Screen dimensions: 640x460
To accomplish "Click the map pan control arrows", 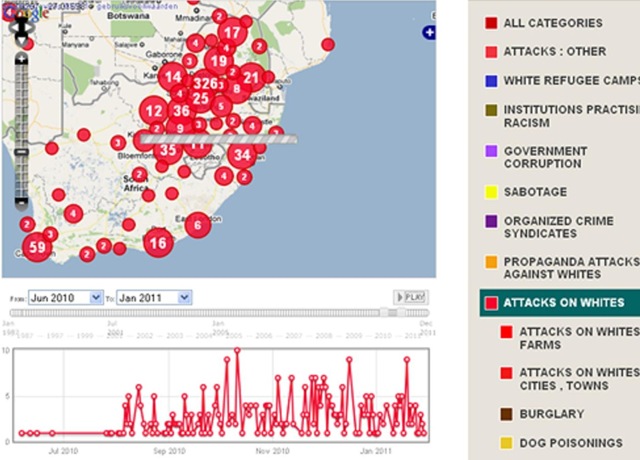I will (22, 29).
